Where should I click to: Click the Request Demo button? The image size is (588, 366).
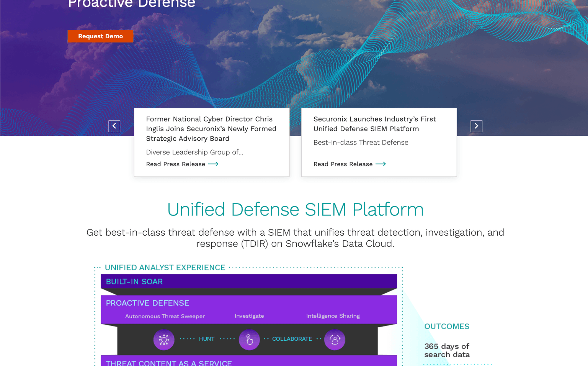[x=100, y=36]
